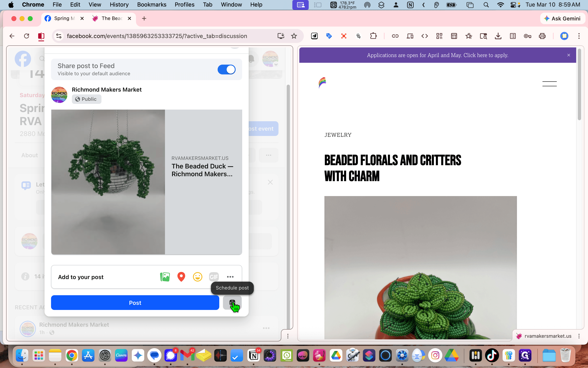This screenshot has height=368, width=588.
Task: Dismiss the purple applications banner
Action: [569, 55]
